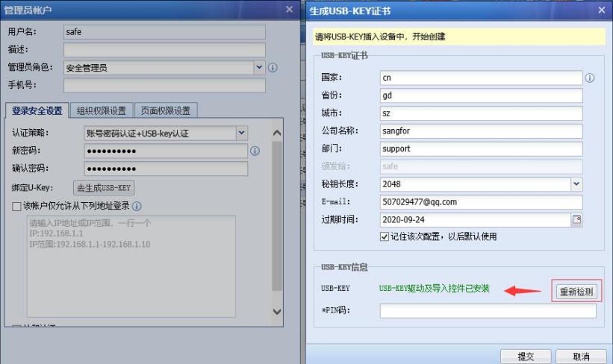Viewport: 613px width, 364px height.
Task: Close the 管理员帐户 dialog
Action: [289, 10]
